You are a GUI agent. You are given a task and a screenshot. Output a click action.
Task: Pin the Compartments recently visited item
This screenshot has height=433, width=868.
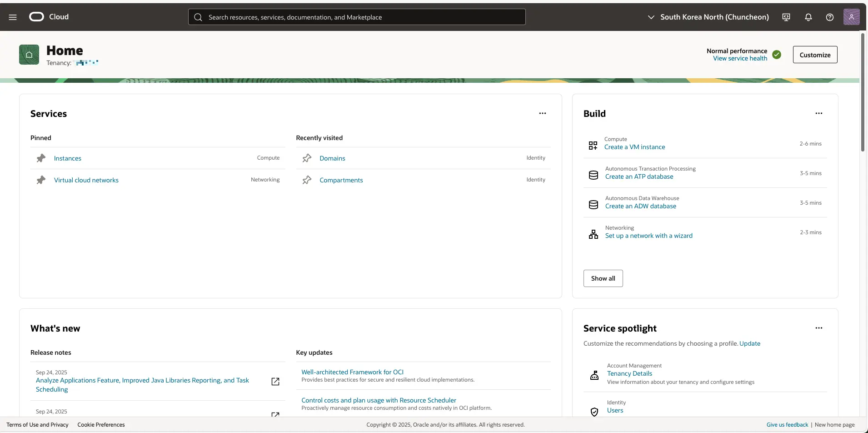[307, 180]
